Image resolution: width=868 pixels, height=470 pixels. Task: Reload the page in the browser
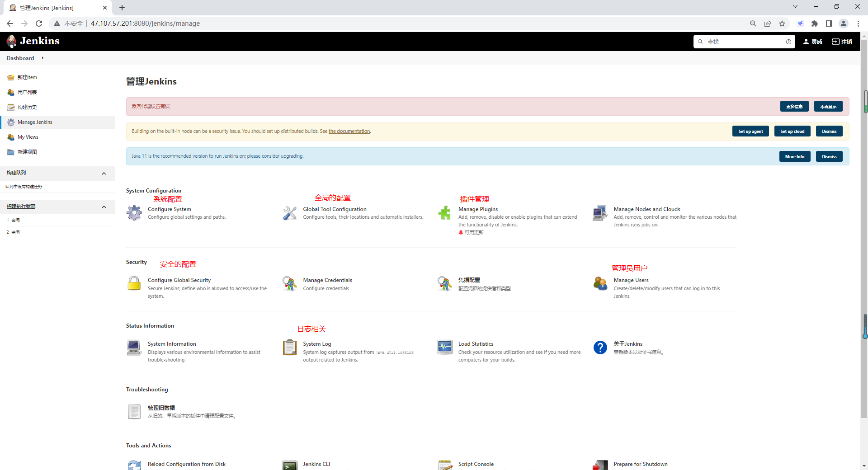39,23
